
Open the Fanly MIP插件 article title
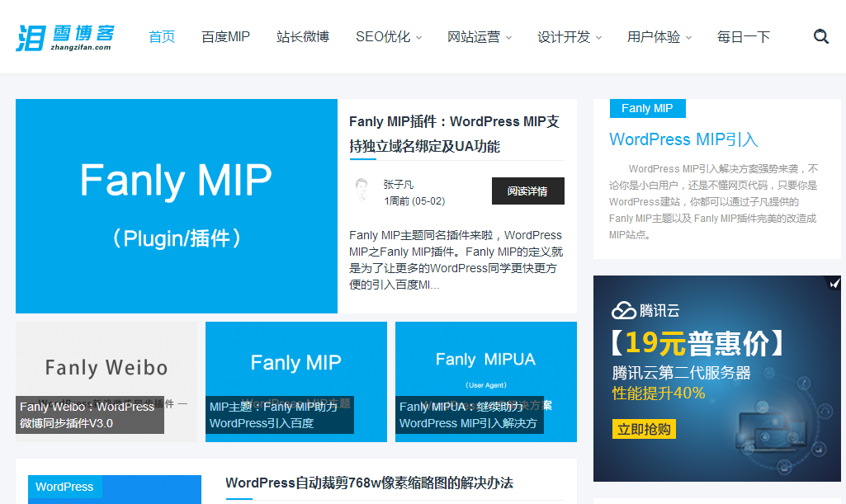(x=454, y=134)
